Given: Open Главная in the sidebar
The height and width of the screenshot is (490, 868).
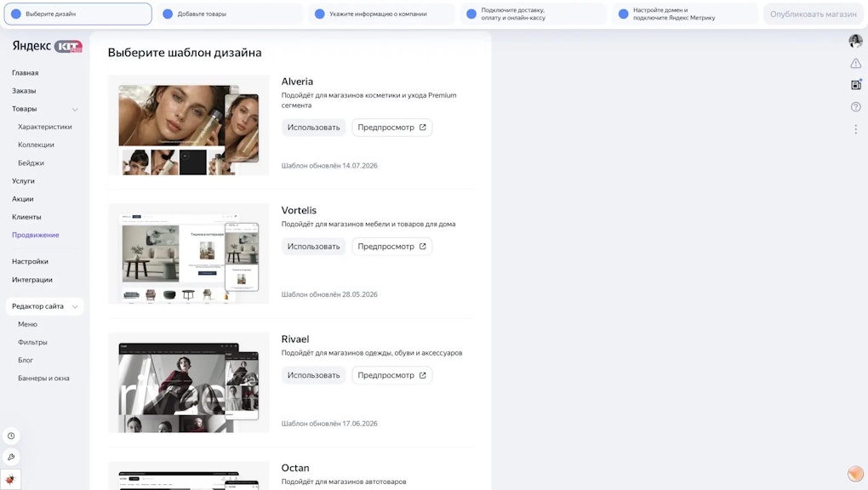Looking at the screenshot, I should coord(26,72).
